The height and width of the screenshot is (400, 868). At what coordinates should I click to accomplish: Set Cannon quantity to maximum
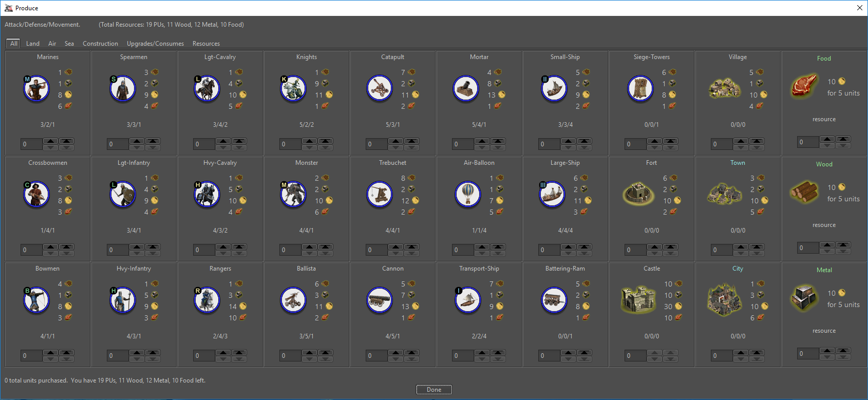tap(412, 353)
